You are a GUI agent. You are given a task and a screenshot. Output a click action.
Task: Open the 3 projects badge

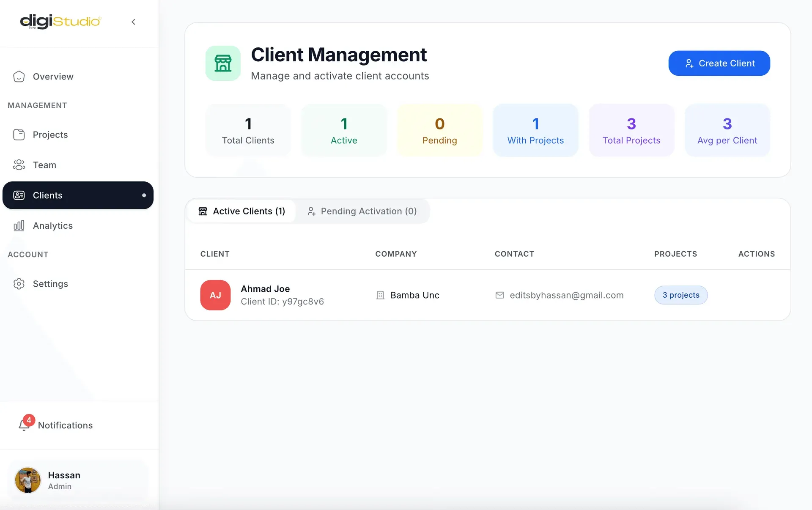[681, 295]
